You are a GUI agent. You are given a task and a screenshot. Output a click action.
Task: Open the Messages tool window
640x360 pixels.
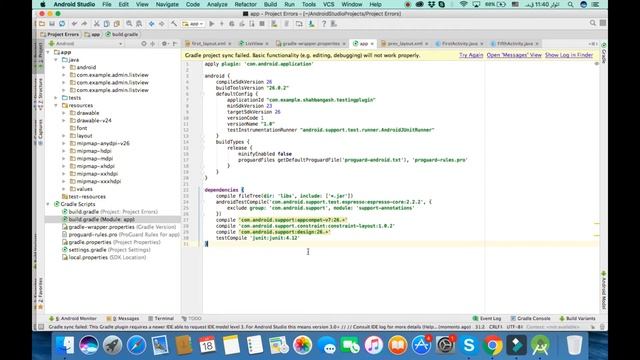click(122, 318)
